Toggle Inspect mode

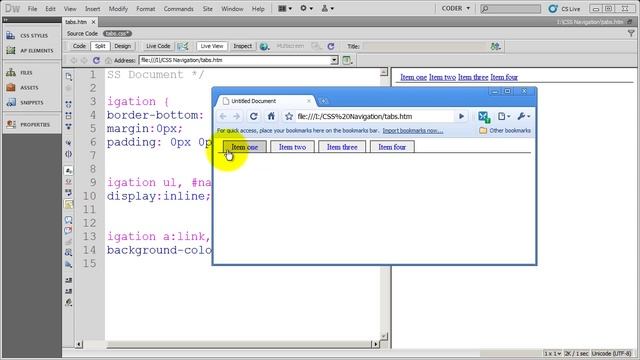242,46
